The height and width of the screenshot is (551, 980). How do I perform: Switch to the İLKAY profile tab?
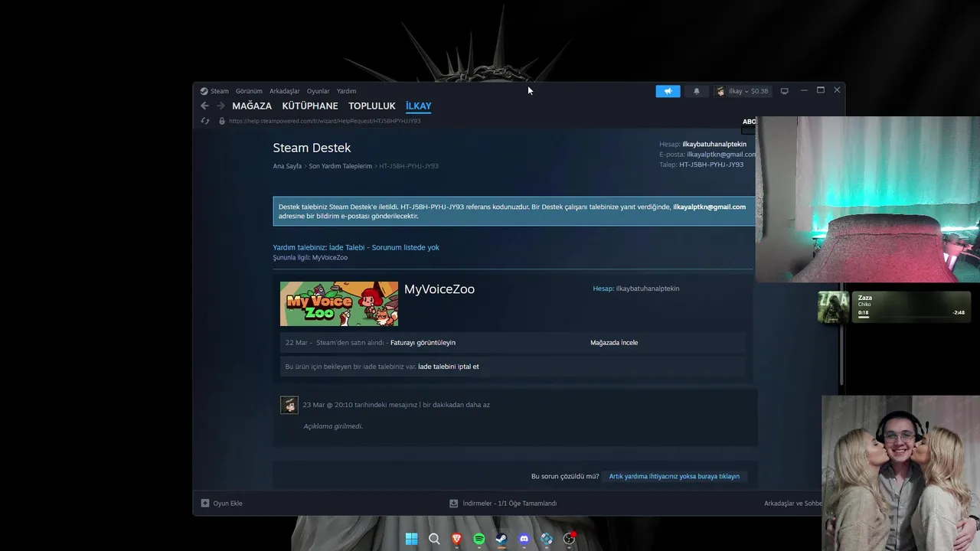point(419,106)
